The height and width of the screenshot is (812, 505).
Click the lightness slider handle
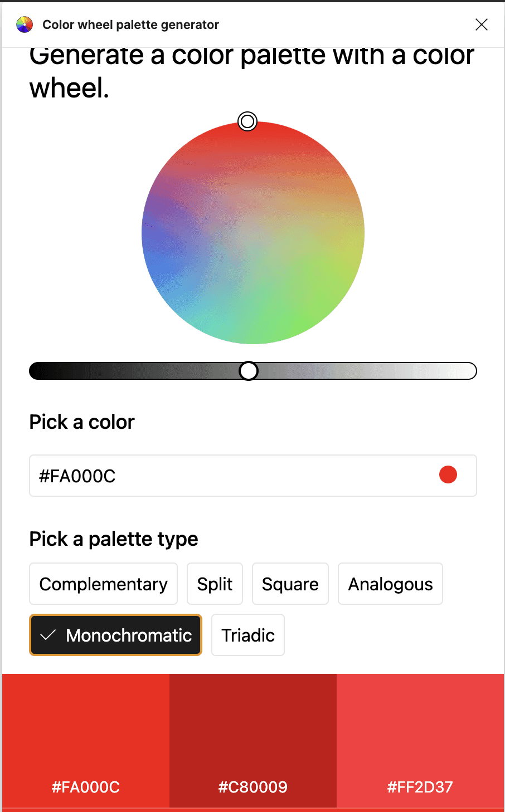click(249, 370)
